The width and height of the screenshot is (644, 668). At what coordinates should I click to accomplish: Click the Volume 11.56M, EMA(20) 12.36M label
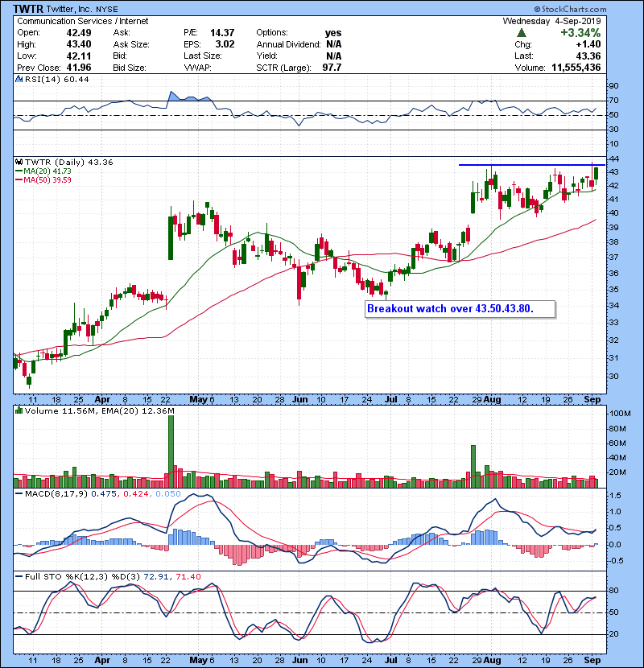click(x=100, y=410)
